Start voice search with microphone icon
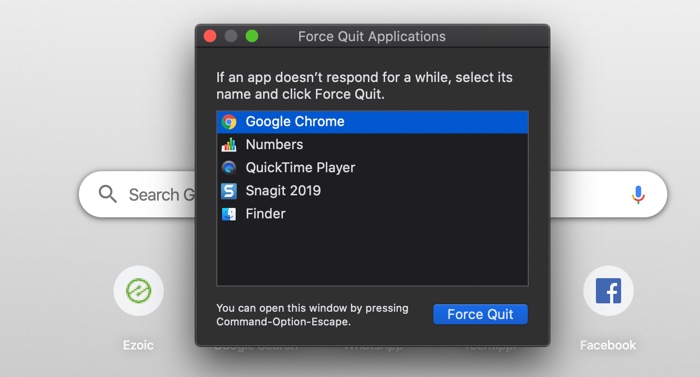700x377 pixels. click(x=638, y=194)
